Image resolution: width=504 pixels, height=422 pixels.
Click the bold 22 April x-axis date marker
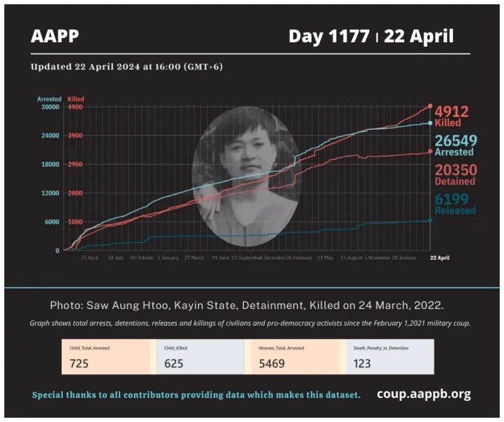tap(439, 258)
